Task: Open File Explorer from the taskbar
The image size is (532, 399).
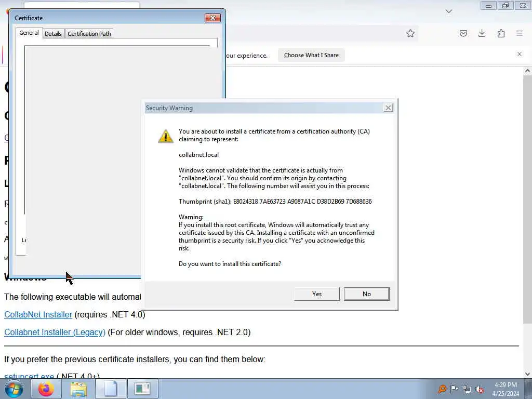Action: pyautogui.click(x=78, y=389)
